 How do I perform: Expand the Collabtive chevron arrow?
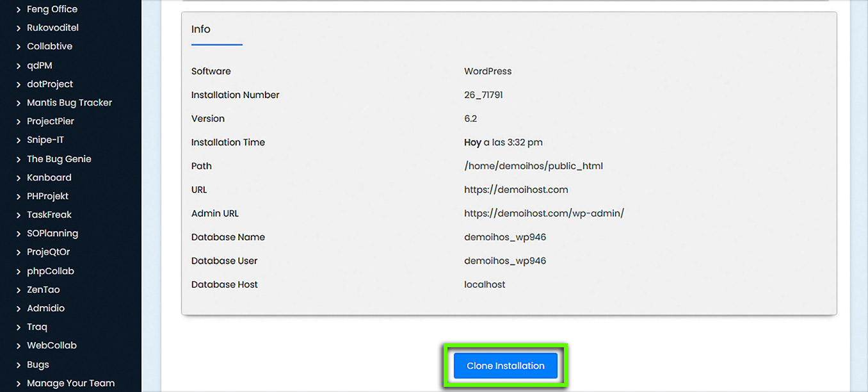click(19, 47)
